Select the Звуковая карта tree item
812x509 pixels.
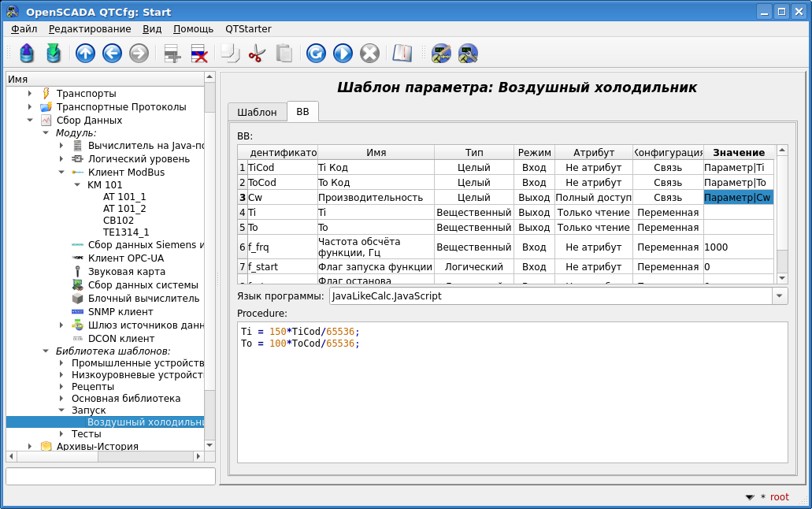point(126,271)
